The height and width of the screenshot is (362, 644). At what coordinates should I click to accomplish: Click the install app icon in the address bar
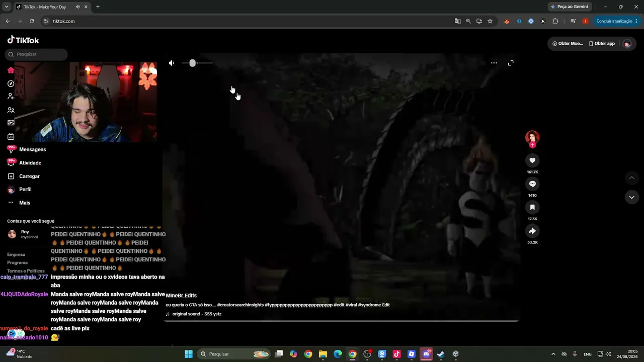[479, 21]
